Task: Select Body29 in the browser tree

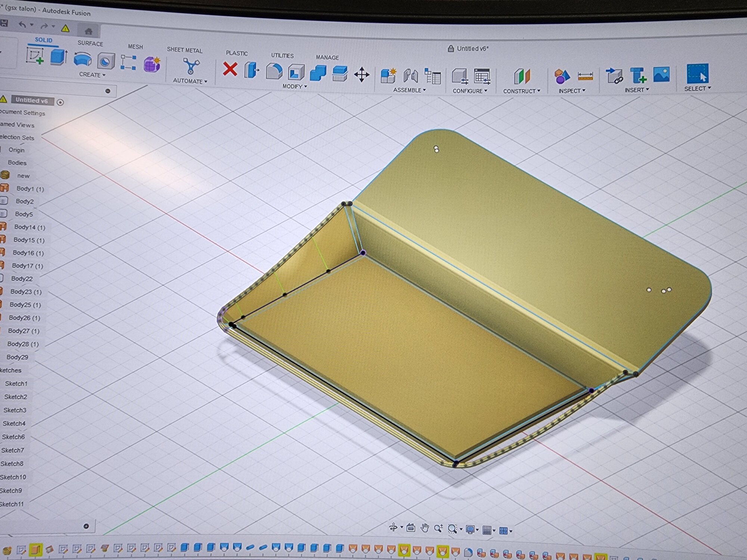Action: [17, 357]
